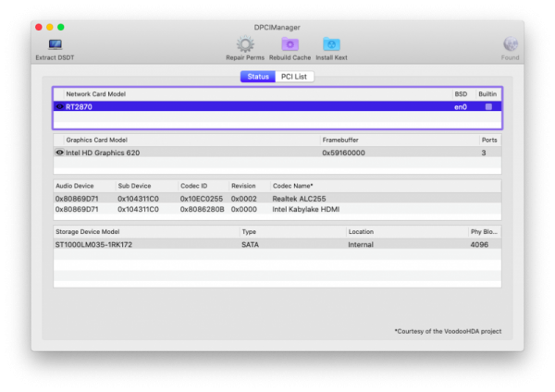Viewport: 555px width, 392px height.
Task: Select the Intel Kabylake HDMI codec row
Action: click(x=277, y=209)
